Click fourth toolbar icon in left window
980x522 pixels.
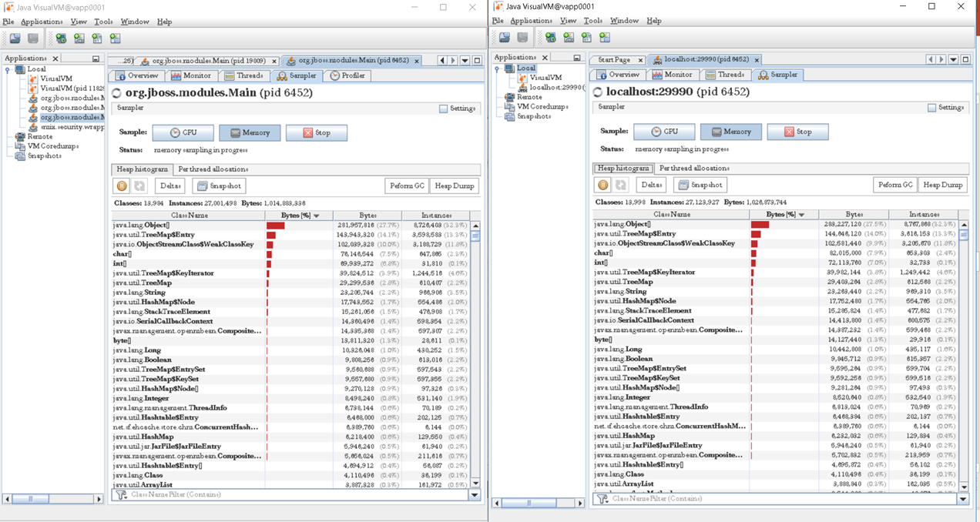click(79, 38)
